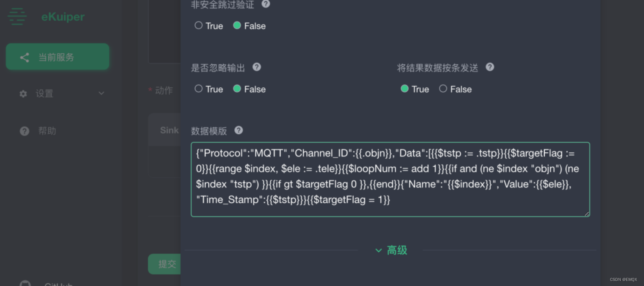The width and height of the screenshot is (644, 286).
Task: Click the help icon next to 数据模版
Action: pos(239,130)
